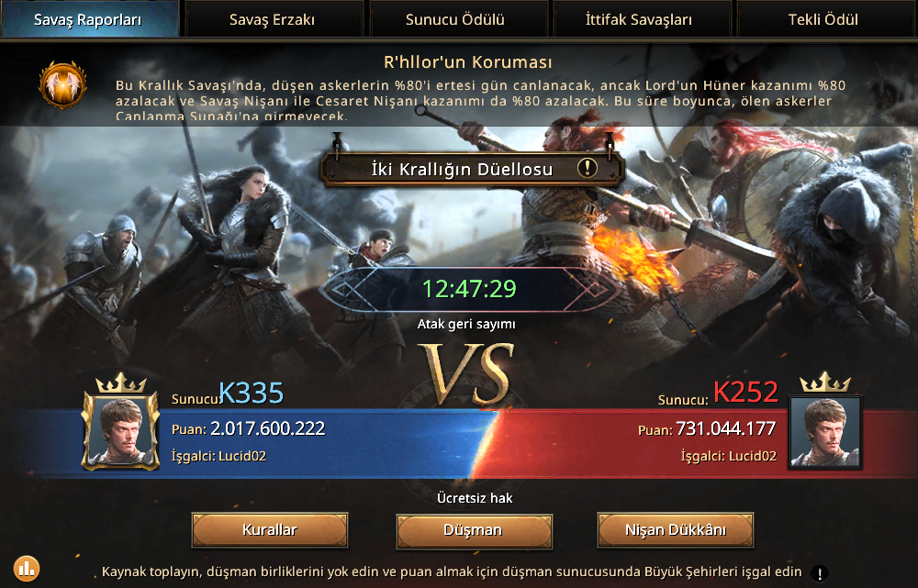Click the exclamation icon on İki Krallığın Düellosu
The image size is (918, 588).
point(588,169)
